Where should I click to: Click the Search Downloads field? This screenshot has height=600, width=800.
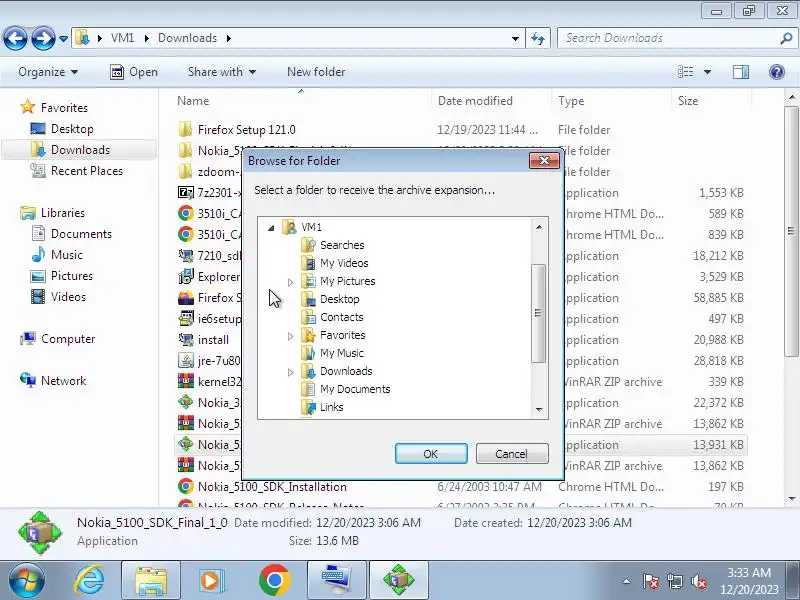coord(668,38)
